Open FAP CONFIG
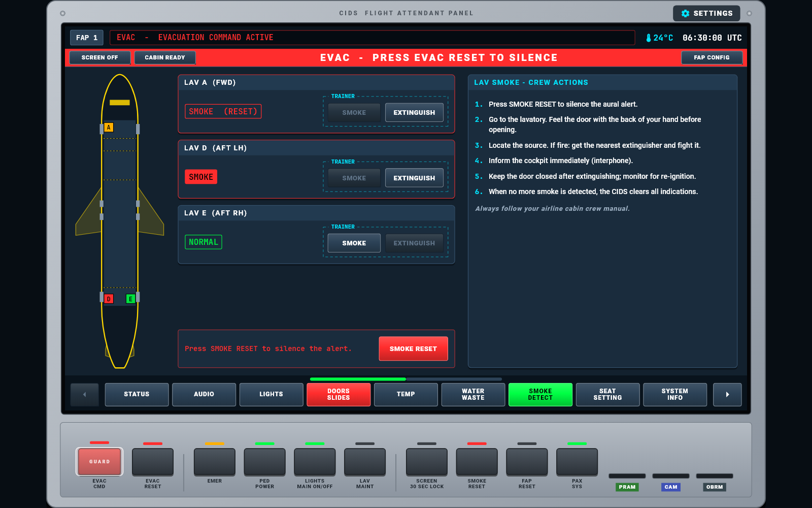The height and width of the screenshot is (508, 812). (x=712, y=57)
